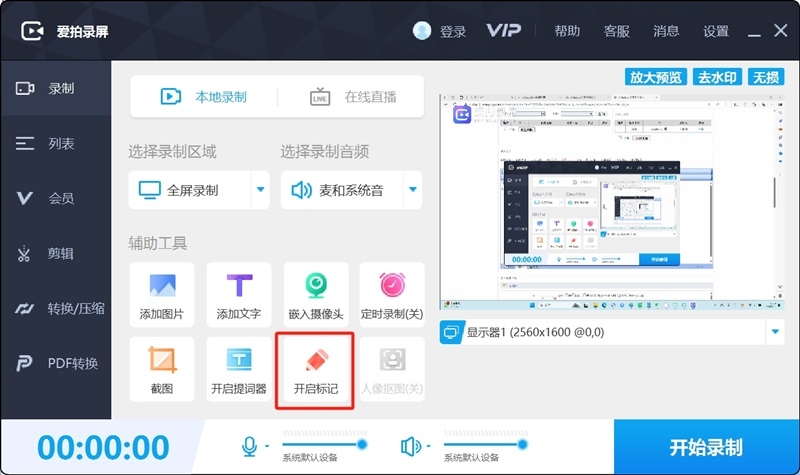The height and width of the screenshot is (475, 800).
Task: Open the 截图 screenshot tool
Action: [x=162, y=369]
